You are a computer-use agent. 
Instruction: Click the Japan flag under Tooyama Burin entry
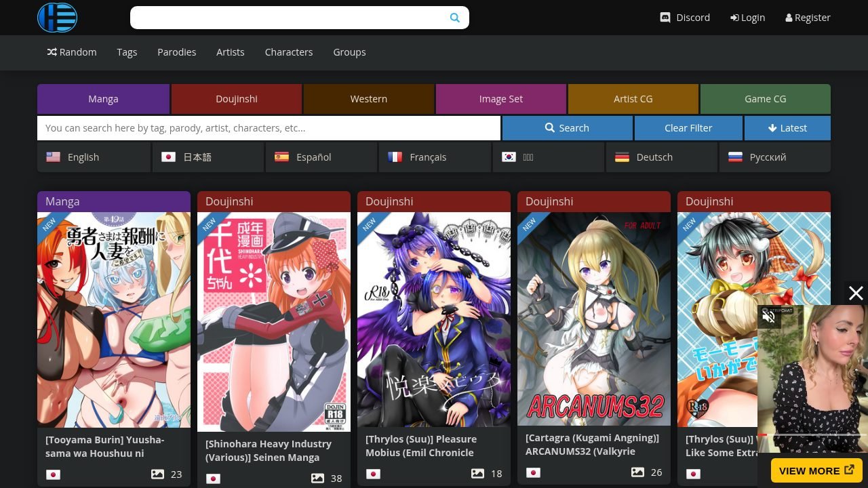[53, 474]
